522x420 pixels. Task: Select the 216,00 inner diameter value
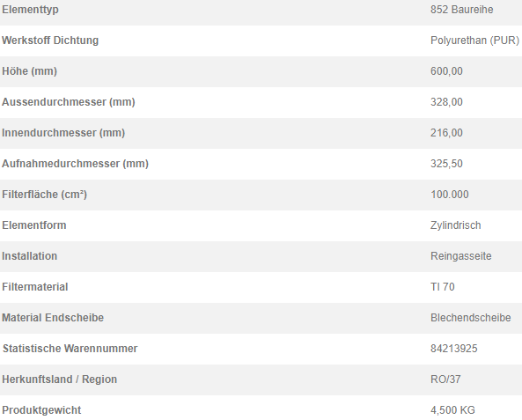446,133
